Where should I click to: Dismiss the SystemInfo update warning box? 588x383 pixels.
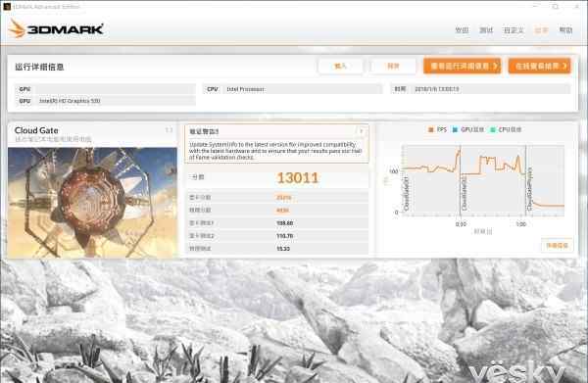coord(362,131)
